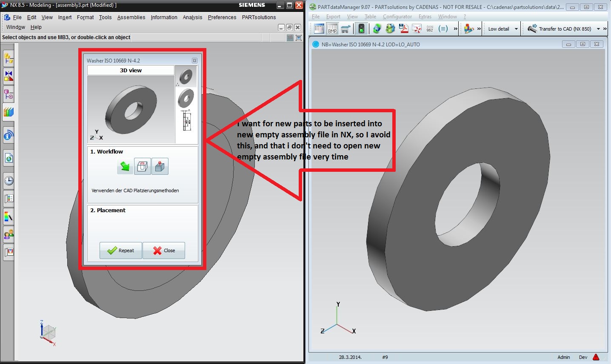
Task: Click the table view icon in PARTdataManager toolbar
Action: 319,29
